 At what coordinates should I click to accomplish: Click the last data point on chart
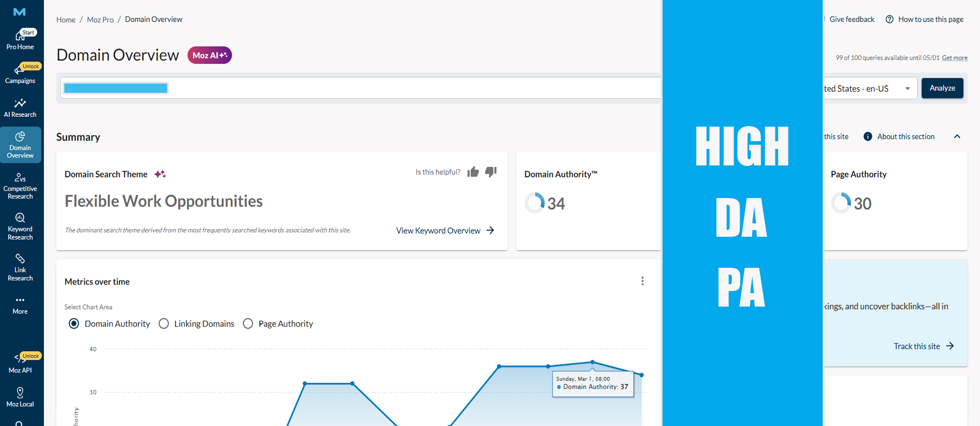642,375
